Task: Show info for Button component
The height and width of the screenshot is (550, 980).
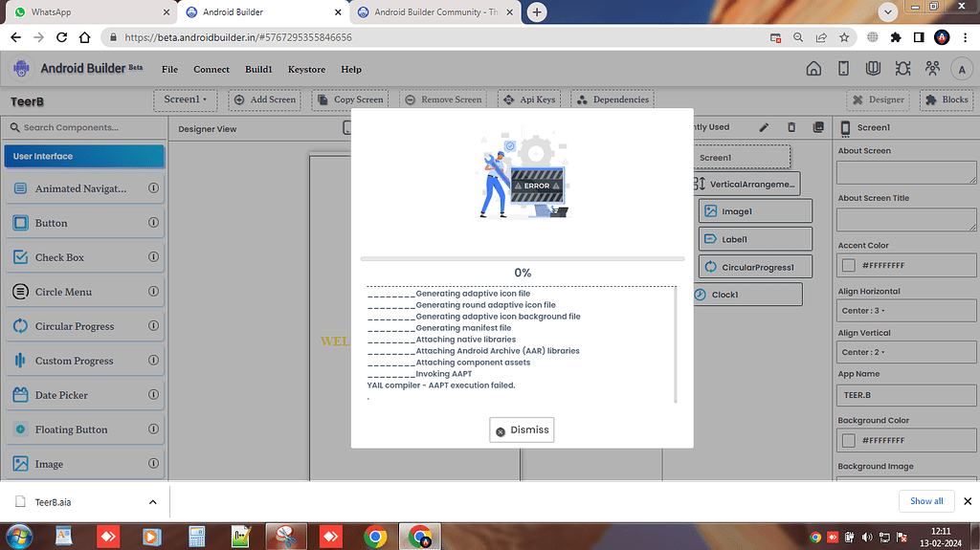Action: pyautogui.click(x=153, y=223)
